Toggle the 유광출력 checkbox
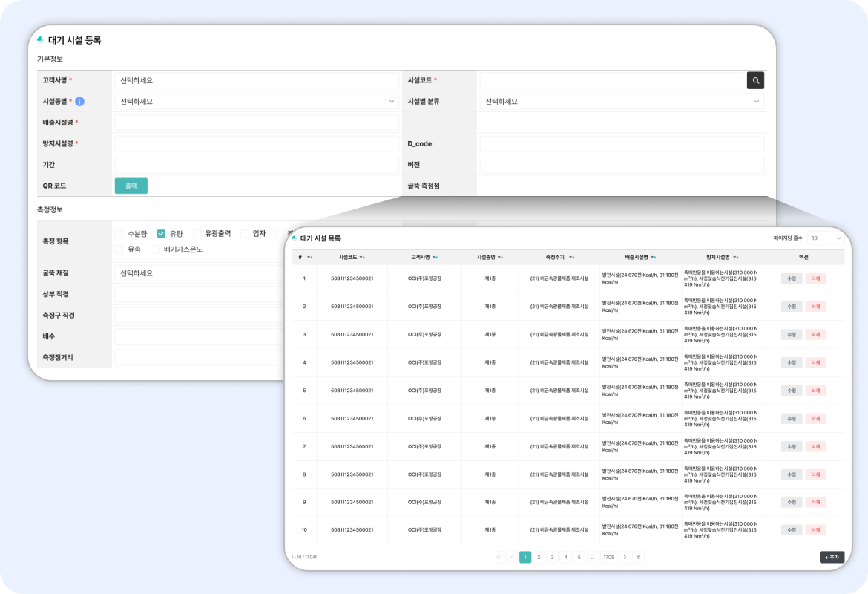Image resolution: width=868 pixels, height=594 pixels. (197, 234)
